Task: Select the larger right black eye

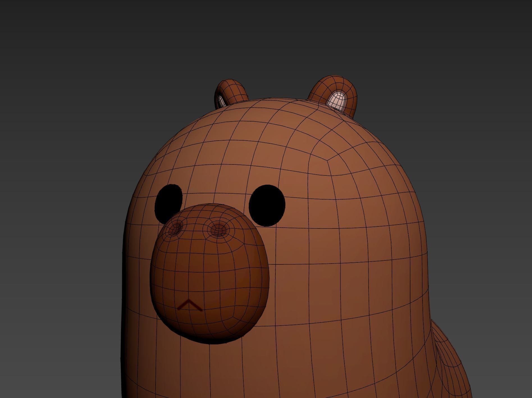Action: (x=267, y=205)
